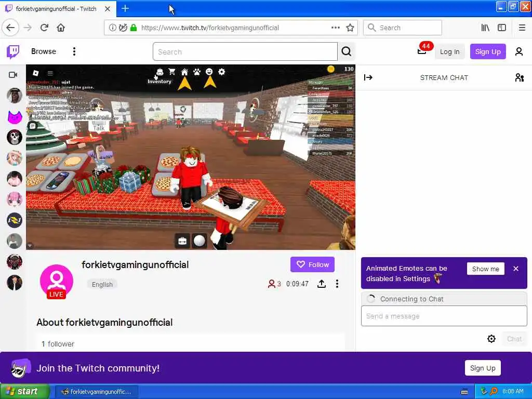Screen dimensions: 532x399
Task: Click the in-game white ball toolbar item
Action: point(199,241)
